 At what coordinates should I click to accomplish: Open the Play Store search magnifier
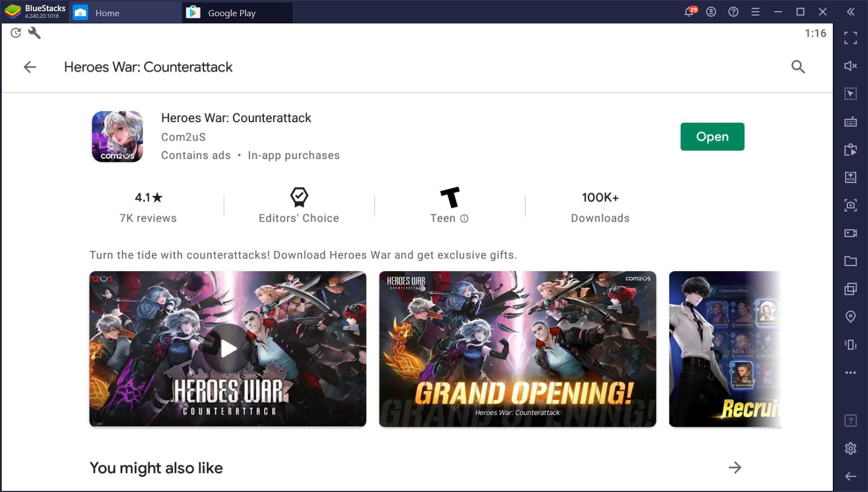[x=798, y=67]
